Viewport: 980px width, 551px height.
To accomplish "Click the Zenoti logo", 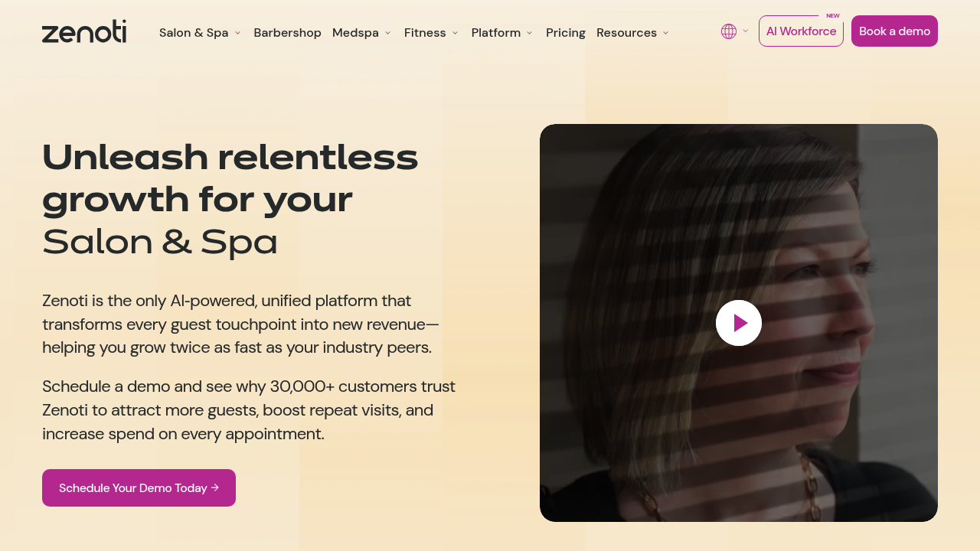I will pos(84,31).
